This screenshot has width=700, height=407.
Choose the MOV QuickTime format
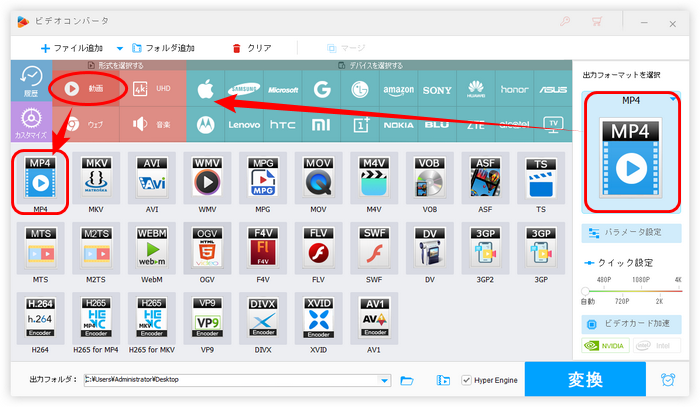[x=318, y=178]
